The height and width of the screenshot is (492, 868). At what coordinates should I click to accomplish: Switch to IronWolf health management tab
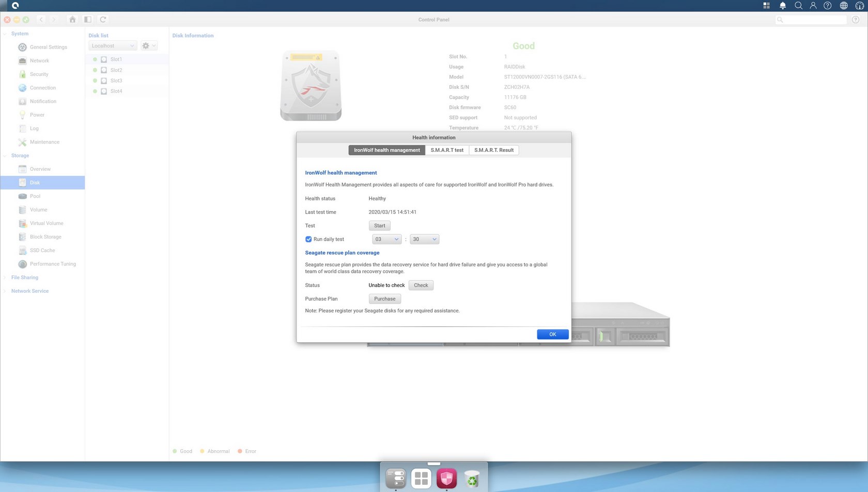pyautogui.click(x=387, y=150)
